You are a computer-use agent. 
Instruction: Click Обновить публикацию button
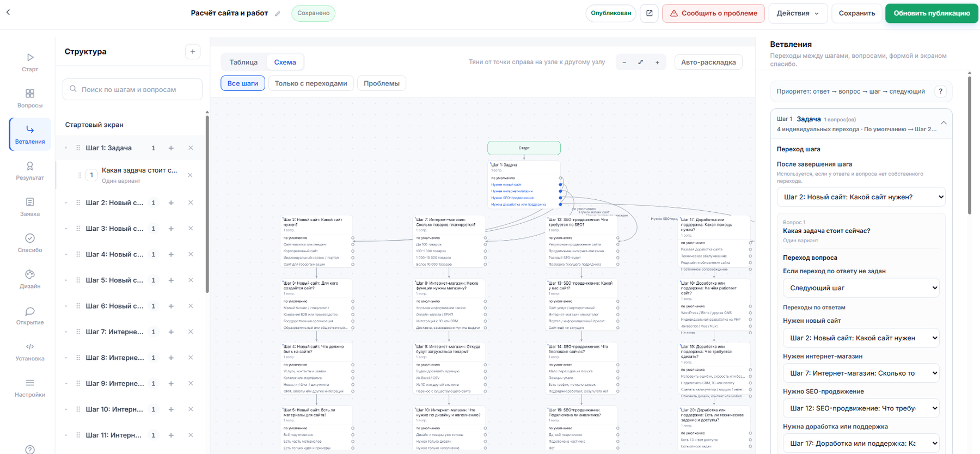tap(931, 13)
